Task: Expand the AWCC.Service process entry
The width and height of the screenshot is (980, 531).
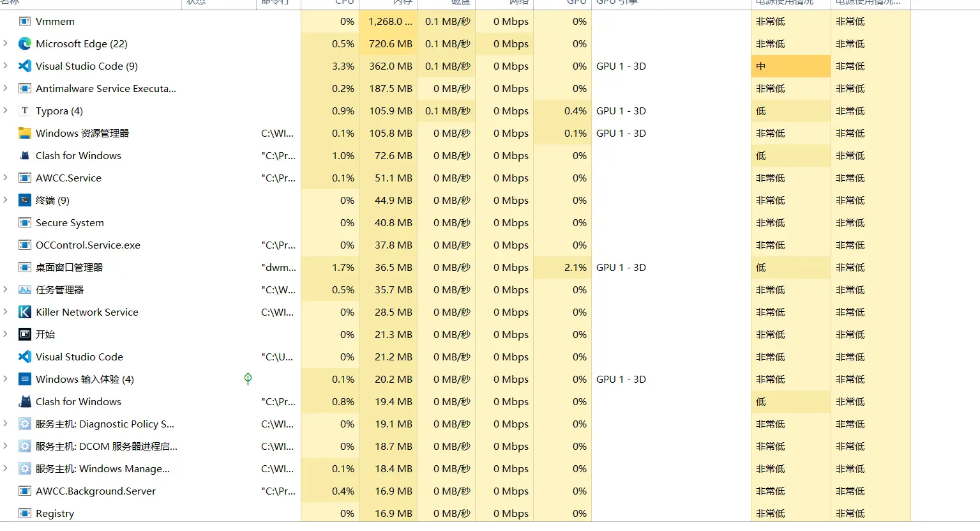Action: click(x=6, y=178)
